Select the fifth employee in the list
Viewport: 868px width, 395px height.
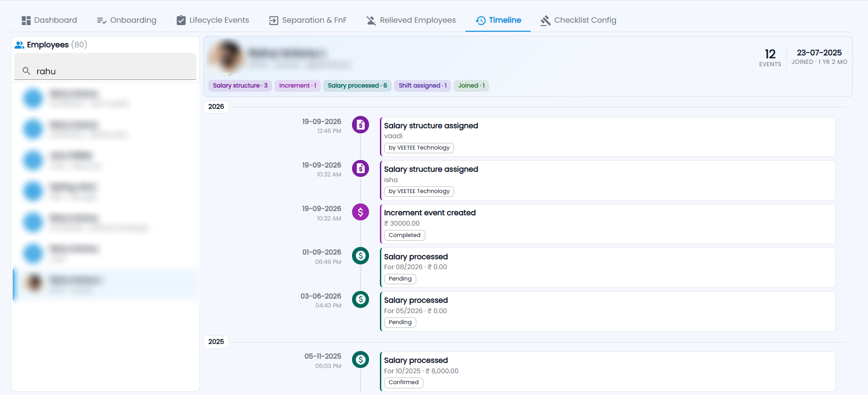(x=105, y=222)
